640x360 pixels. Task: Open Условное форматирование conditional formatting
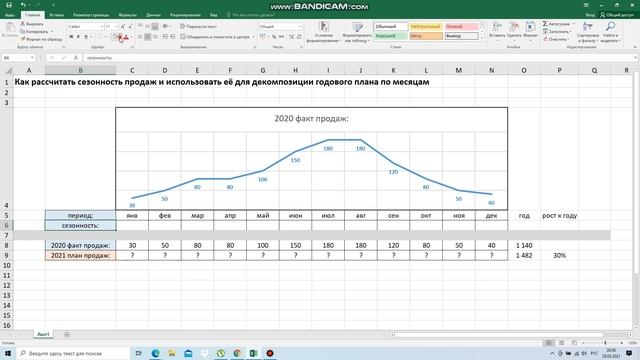324,32
